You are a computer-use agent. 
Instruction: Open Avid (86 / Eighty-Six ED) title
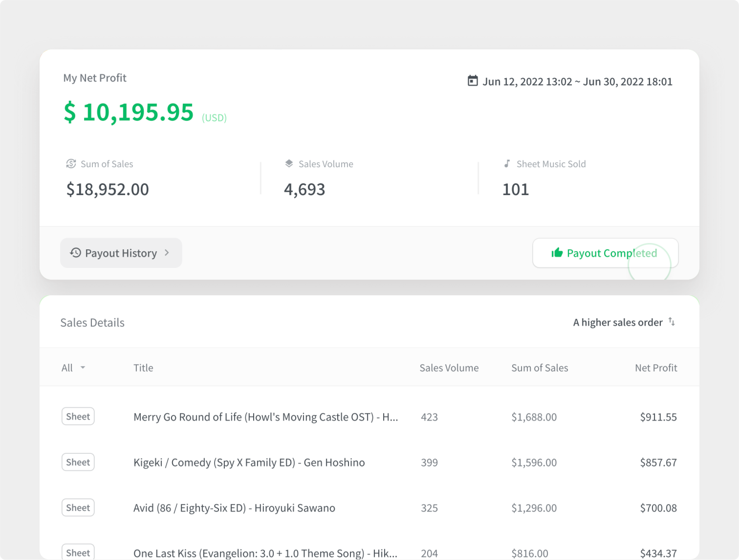point(234,508)
